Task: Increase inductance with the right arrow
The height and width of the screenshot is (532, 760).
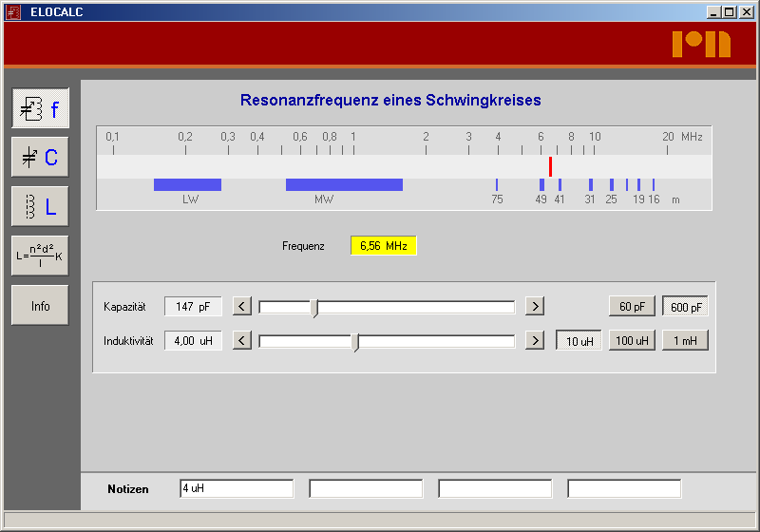Action: 535,340
